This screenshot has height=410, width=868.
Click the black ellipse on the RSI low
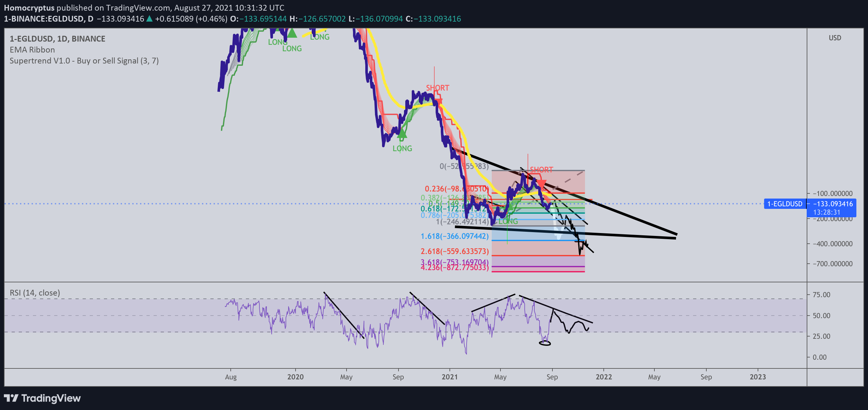click(545, 343)
